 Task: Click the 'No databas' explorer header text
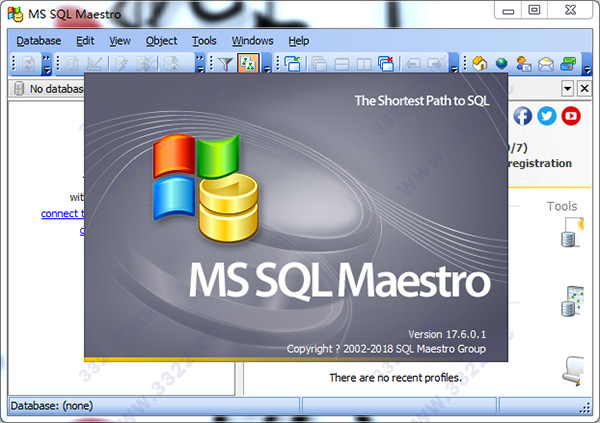[x=57, y=89]
